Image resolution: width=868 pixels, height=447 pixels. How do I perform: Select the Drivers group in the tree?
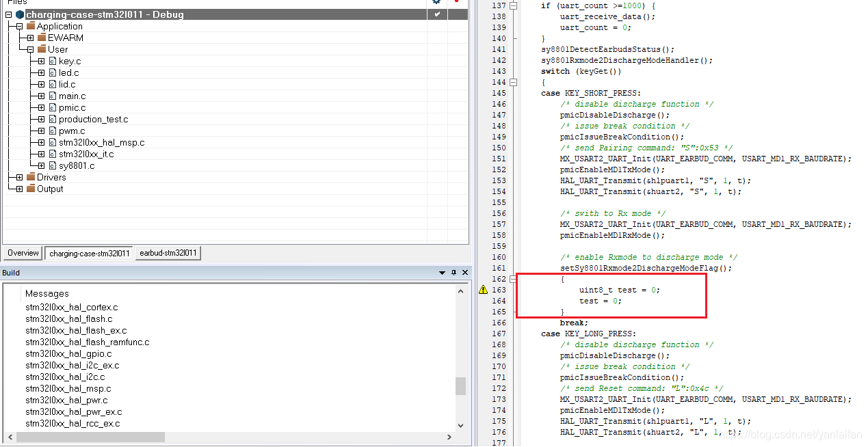(x=51, y=176)
